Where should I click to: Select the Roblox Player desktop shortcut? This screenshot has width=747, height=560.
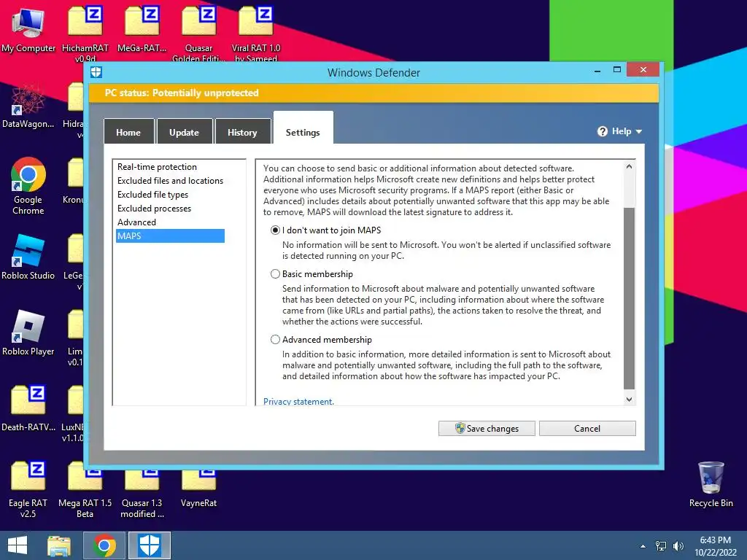[28, 332]
